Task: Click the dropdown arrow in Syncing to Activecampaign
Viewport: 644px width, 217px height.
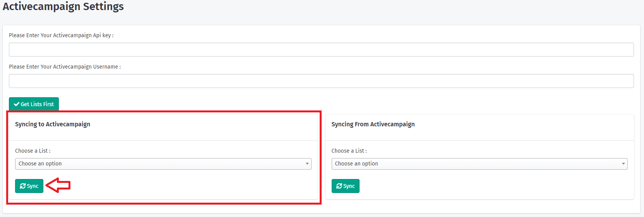Action: pos(307,164)
